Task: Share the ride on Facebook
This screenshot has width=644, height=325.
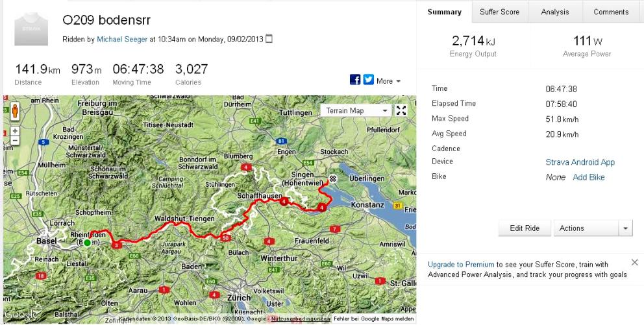Action: (355, 80)
